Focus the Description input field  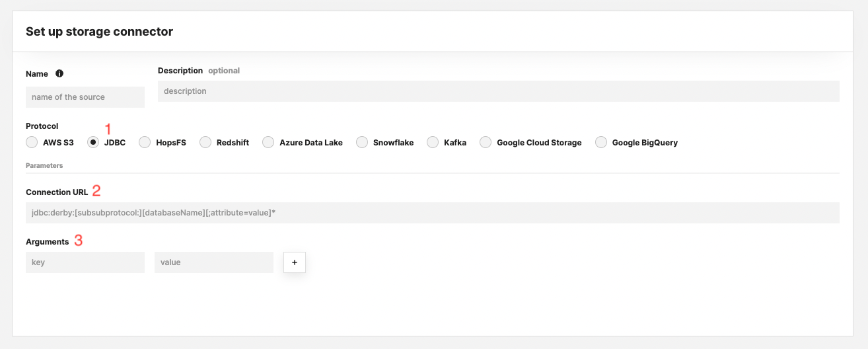[x=499, y=91]
